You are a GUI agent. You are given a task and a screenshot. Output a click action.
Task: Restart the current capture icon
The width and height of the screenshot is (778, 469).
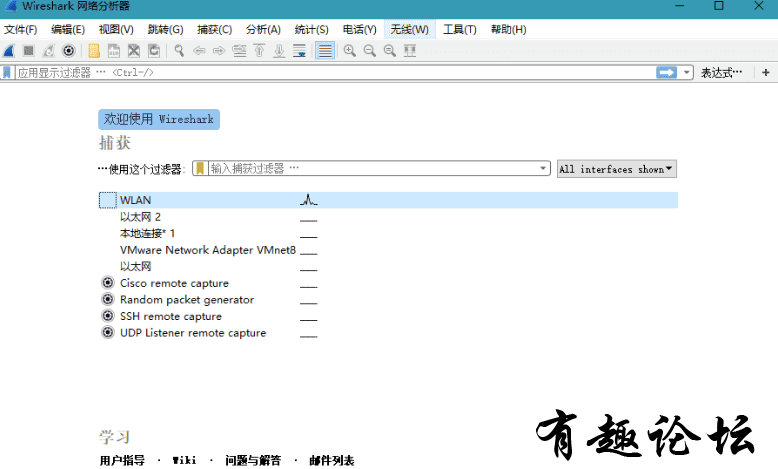(49, 51)
